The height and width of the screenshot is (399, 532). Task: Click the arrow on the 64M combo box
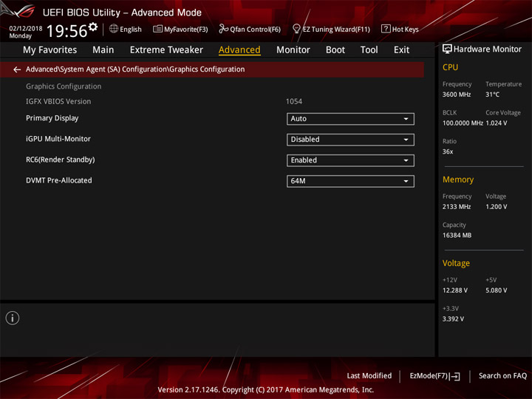(x=406, y=181)
